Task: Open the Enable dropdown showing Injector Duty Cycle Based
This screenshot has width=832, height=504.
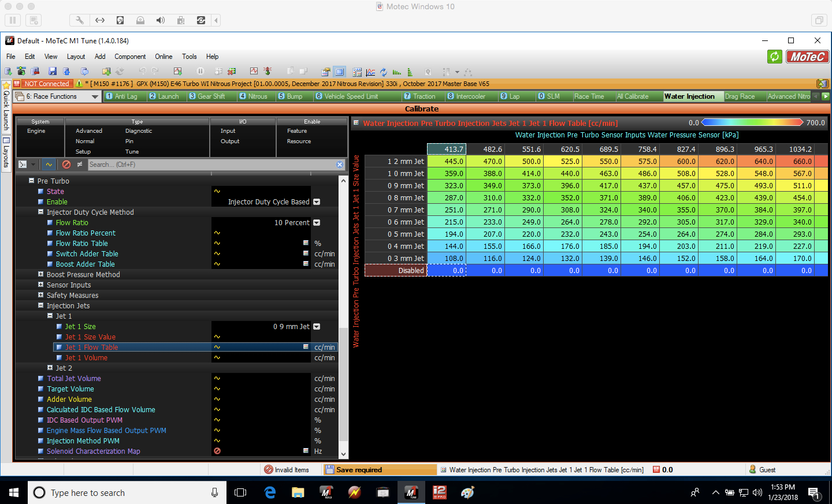Action: 317,202
